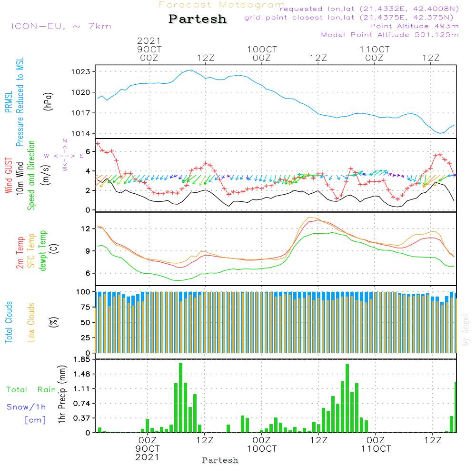Click the Total Rain green legend text
476x476 pixels.
click(31, 390)
